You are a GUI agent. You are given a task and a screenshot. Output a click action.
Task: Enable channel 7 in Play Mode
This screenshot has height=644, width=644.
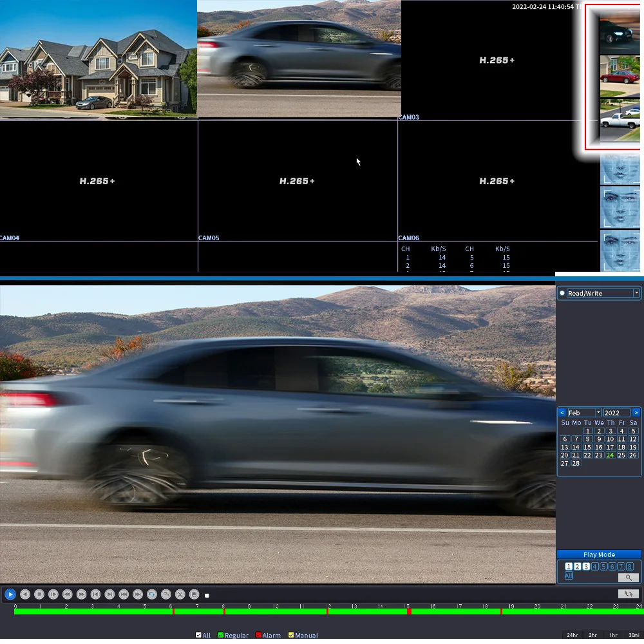coord(621,566)
